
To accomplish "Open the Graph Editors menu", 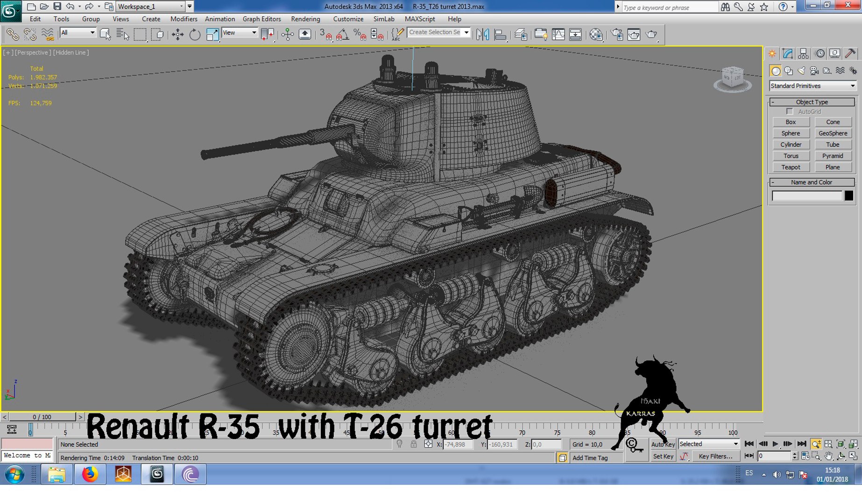I will tap(261, 19).
